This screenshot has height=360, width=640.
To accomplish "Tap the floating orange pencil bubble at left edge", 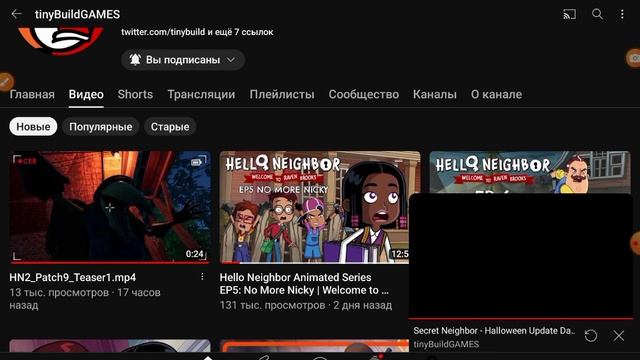I will point(6,82).
